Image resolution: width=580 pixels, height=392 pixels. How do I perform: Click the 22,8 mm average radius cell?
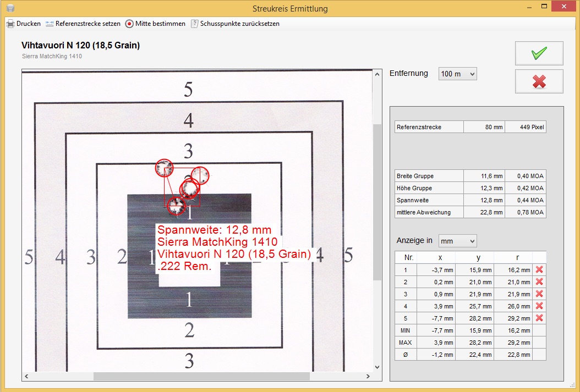click(513, 355)
